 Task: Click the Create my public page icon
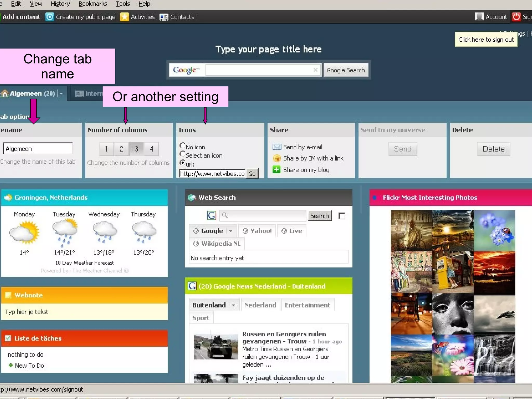pos(50,17)
